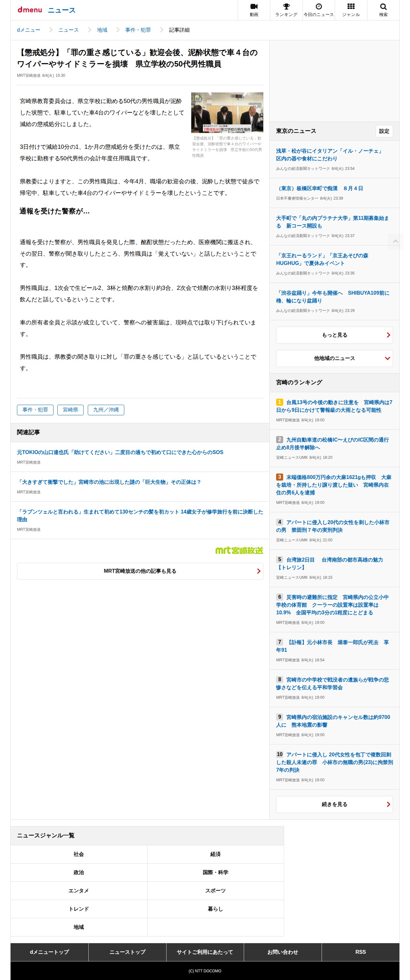
Task: Click the 設定 button for 東京のニュース
Action: tap(384, 131)
